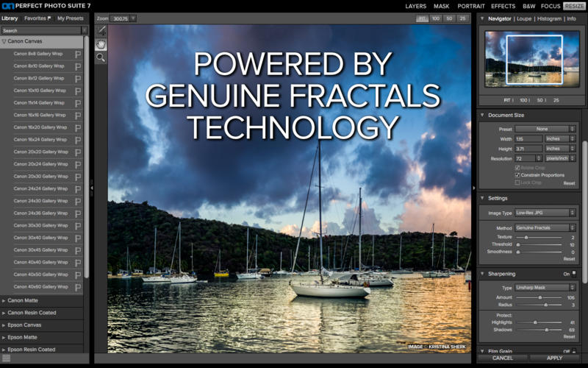Open the Zoom percentage dropdown
Screen dimensions: 588x368
point(133,18)
